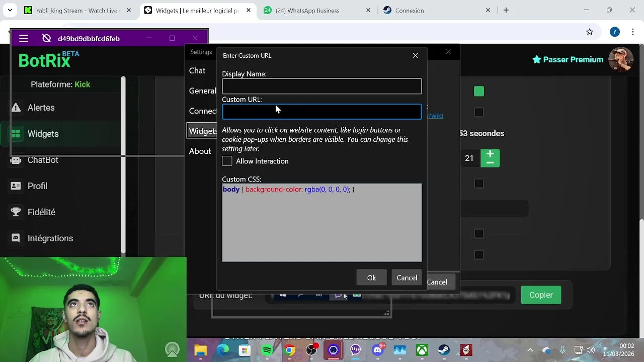Viewport: 644px width, 362px height.
Task: Open File Explorer from the taskbar
Action: (x=200, y=350)
